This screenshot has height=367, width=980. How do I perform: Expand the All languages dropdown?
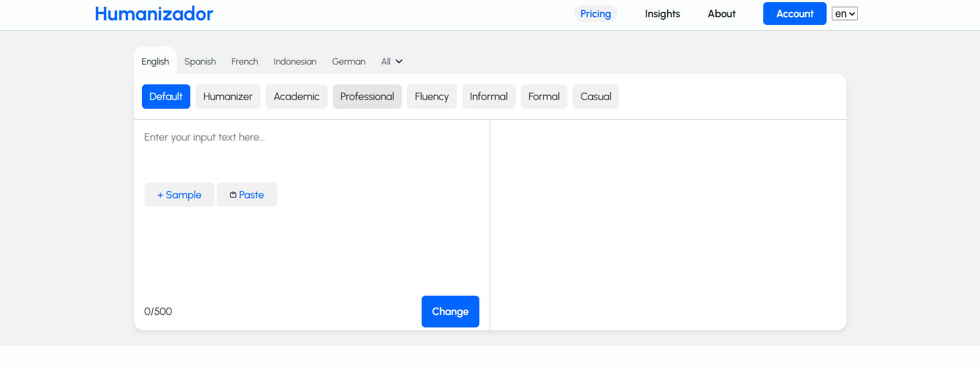[x=391, y=61]
